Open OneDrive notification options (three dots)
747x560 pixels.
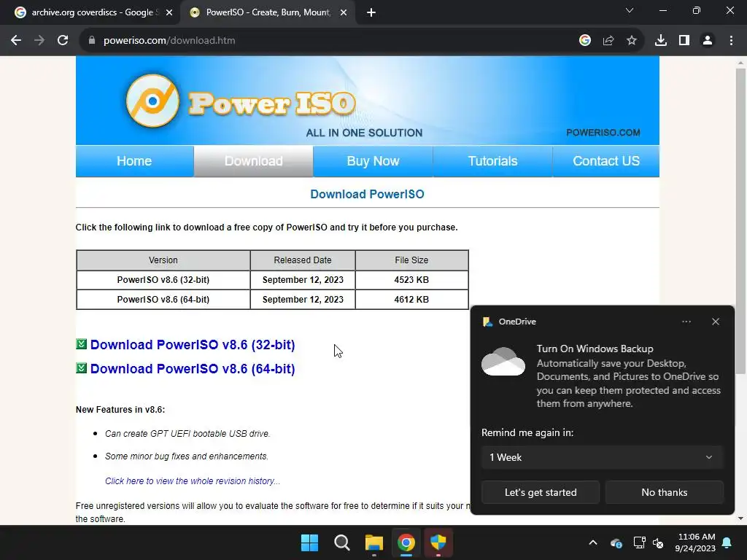point(686,322)
